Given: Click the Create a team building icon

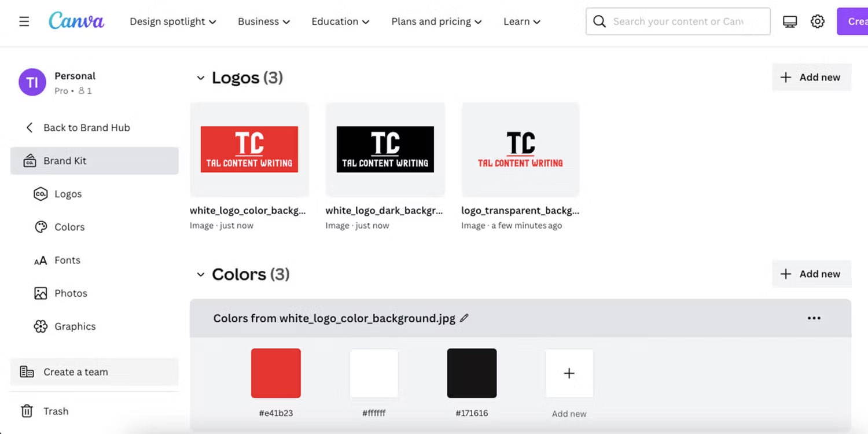Looking at the screenshot, I should click(27, 372).
